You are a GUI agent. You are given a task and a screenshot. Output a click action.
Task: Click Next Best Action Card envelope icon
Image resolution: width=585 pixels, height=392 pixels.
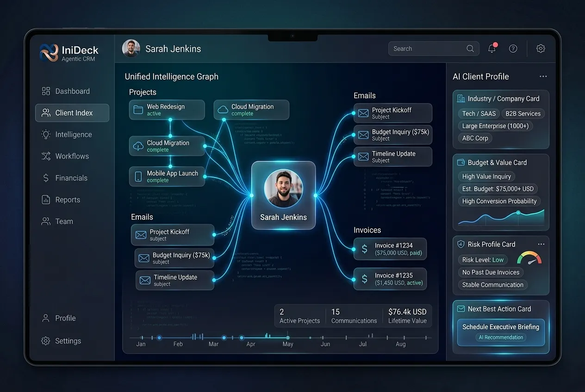461,309
